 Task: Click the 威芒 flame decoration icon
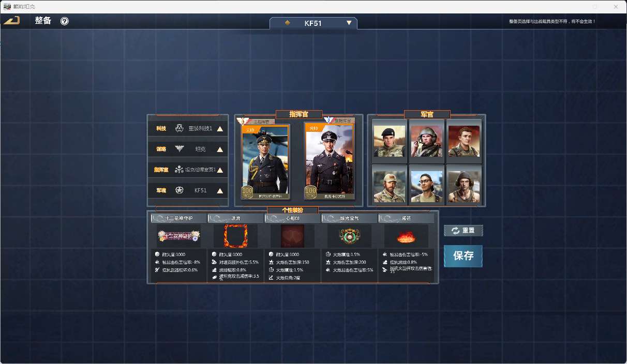tap(406, 237)
